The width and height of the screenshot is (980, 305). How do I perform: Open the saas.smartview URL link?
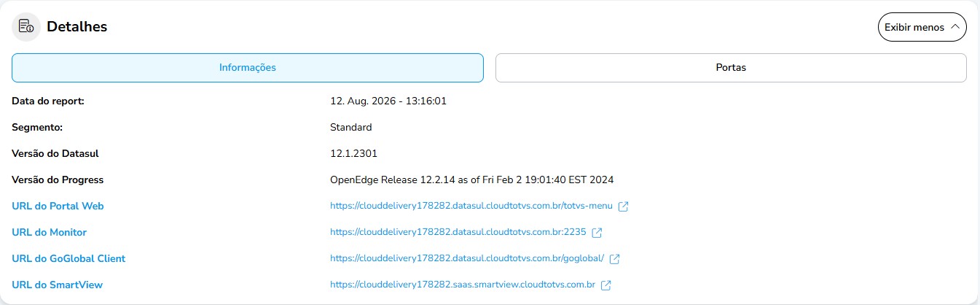463,285
